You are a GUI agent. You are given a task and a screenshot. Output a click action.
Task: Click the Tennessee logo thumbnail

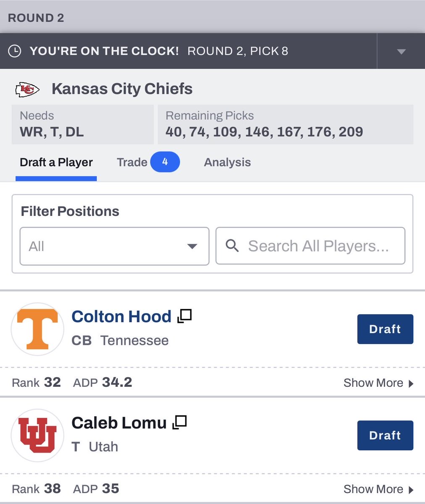[x=37, y=329]
